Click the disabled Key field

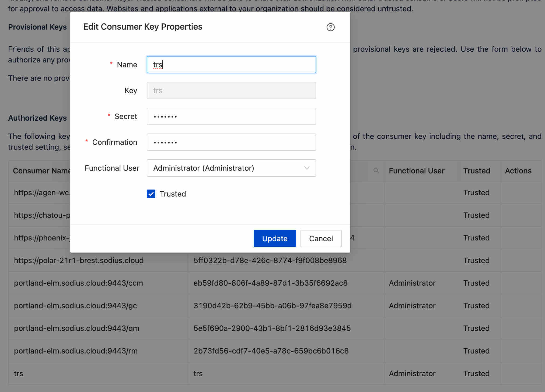click(x=231, y=90)
